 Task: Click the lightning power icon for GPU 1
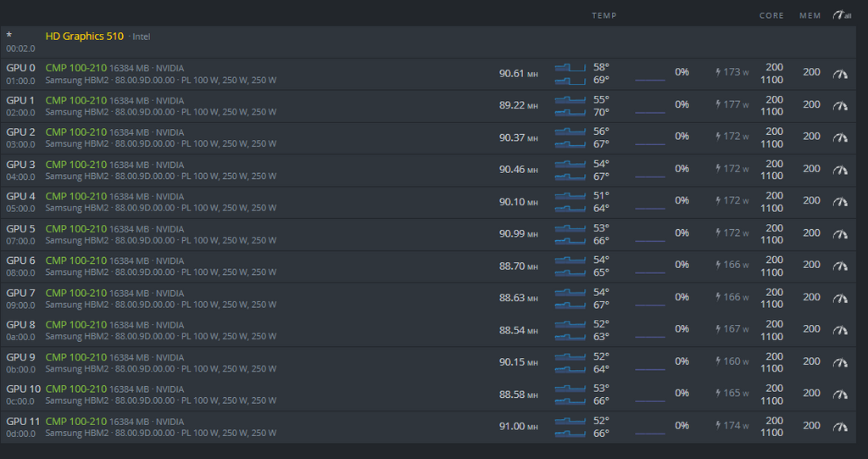tap(721, 104)
